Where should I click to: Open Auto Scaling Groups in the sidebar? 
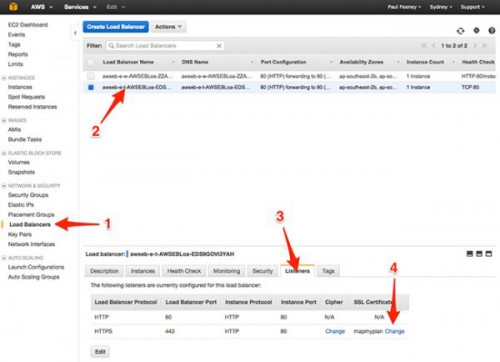[x=34, y=277]
